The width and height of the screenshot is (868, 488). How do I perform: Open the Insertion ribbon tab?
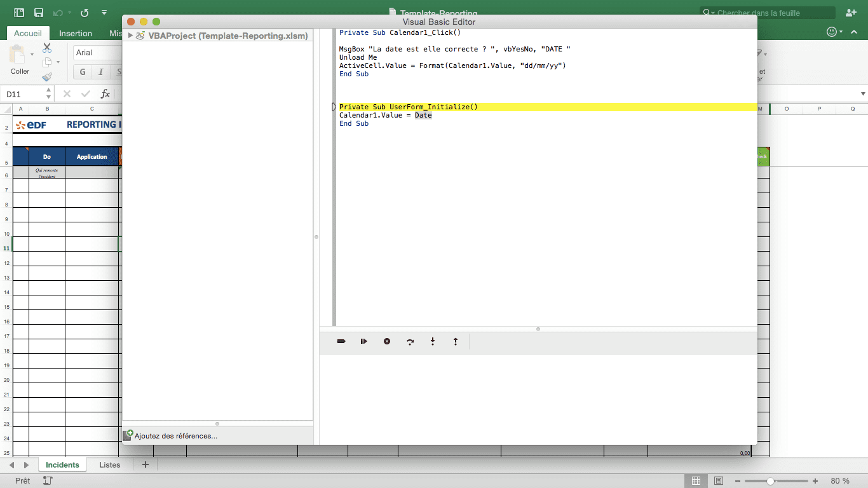76,33
